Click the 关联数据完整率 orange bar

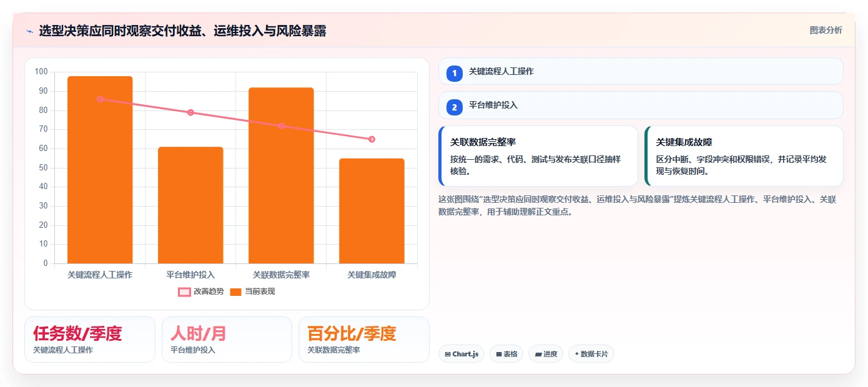[x=281, y=175]
